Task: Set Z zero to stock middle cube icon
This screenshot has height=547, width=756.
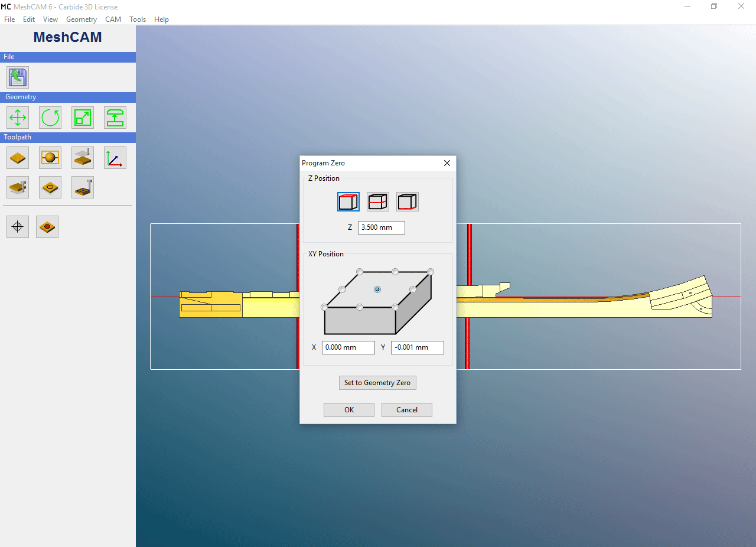Action: pos(378,202)
